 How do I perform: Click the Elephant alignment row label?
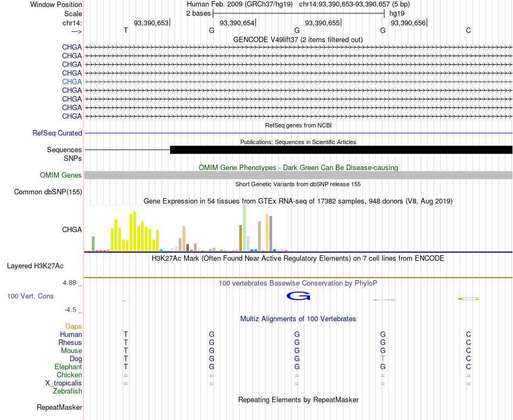click(x=68, y=367)
